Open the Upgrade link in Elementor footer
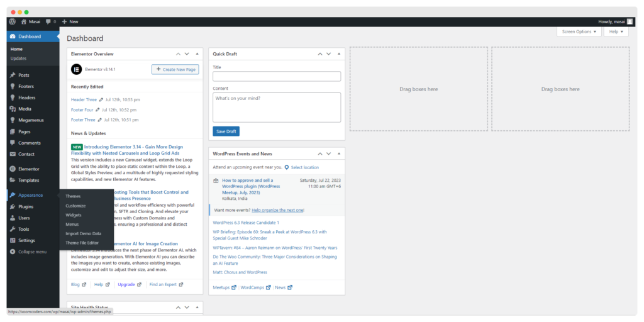 click(x=126, y=284)
